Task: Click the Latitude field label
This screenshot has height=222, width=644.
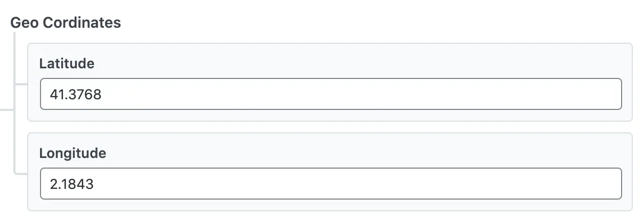Action: pos(67,64)
